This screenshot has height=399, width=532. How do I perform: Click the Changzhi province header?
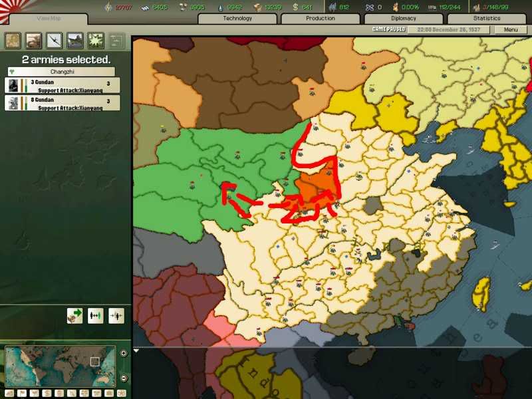[61, 72]
